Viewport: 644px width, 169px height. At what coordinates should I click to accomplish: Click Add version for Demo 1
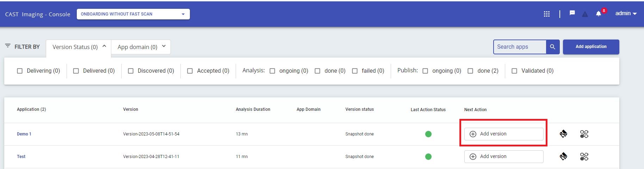(504, 134)
